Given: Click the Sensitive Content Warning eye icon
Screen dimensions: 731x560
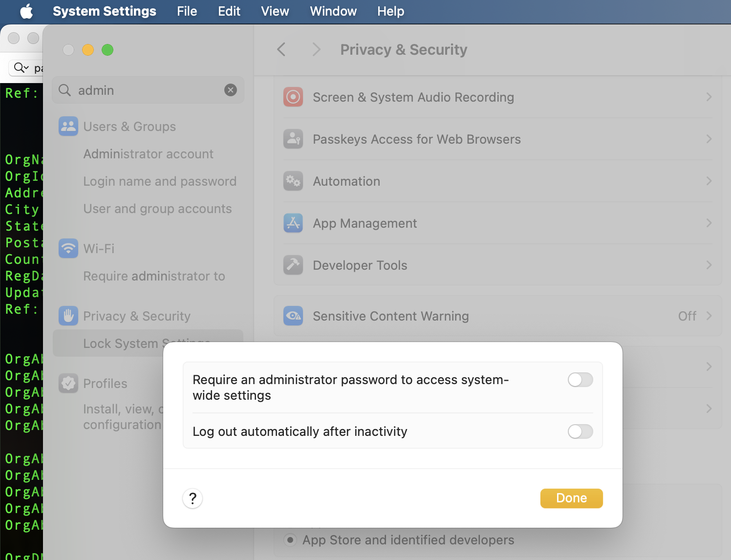Looking at the screenshot, I should [x=293, y=316].
